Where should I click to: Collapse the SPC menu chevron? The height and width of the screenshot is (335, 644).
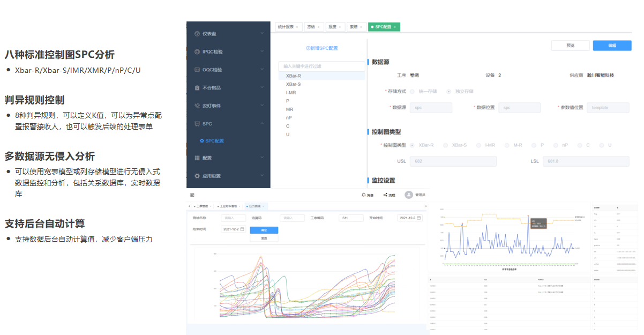[x=262, y=123]
